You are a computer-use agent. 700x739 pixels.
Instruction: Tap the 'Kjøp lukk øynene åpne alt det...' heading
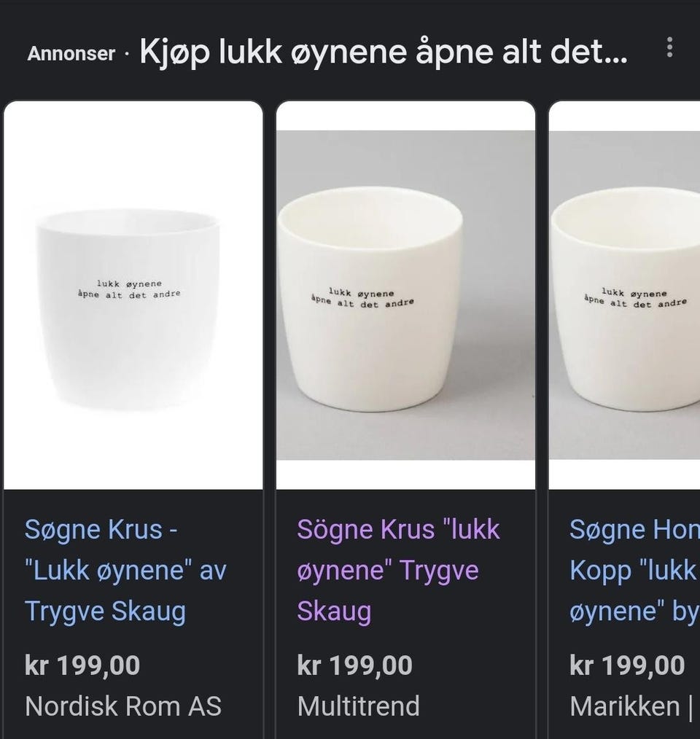[384, 52]
